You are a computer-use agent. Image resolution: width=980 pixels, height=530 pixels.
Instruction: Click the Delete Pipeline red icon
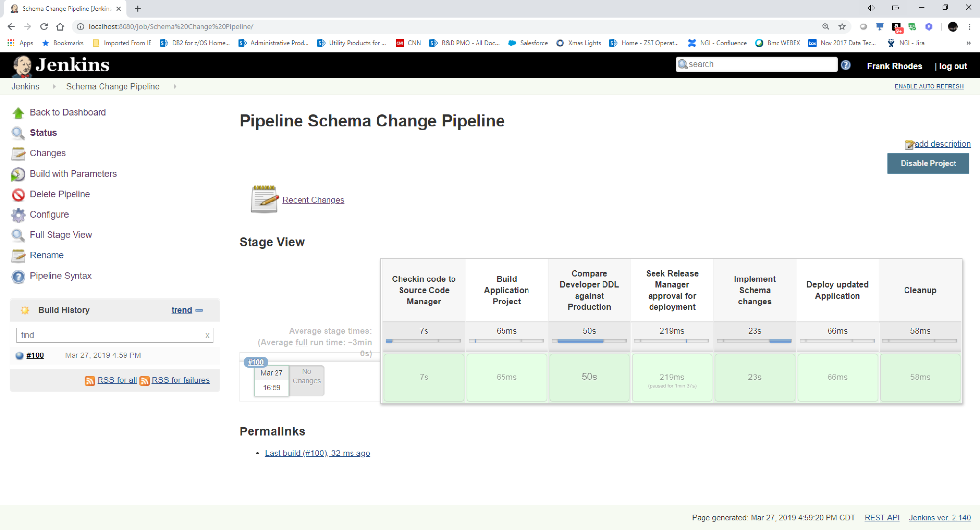click(x=18, y=194)
